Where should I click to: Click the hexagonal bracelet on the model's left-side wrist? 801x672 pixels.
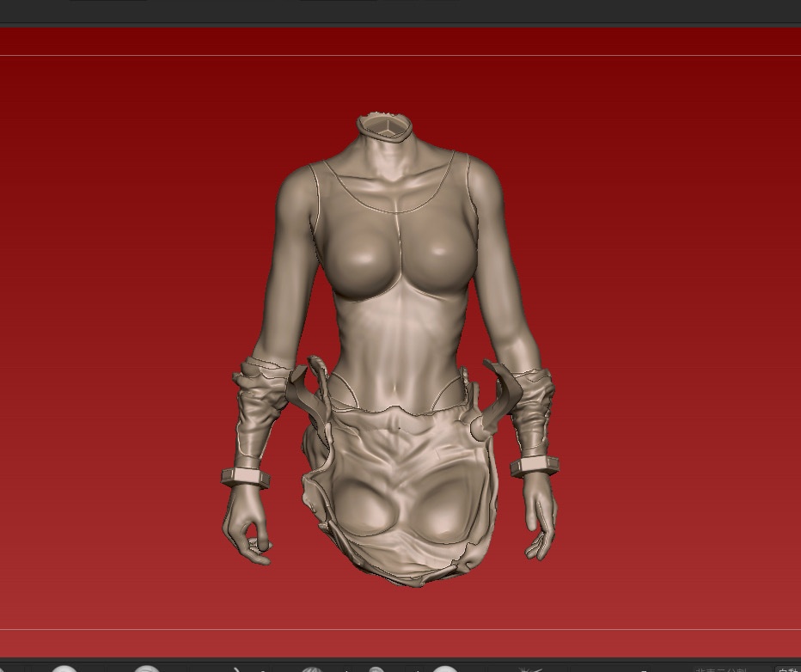coord(245,479)
